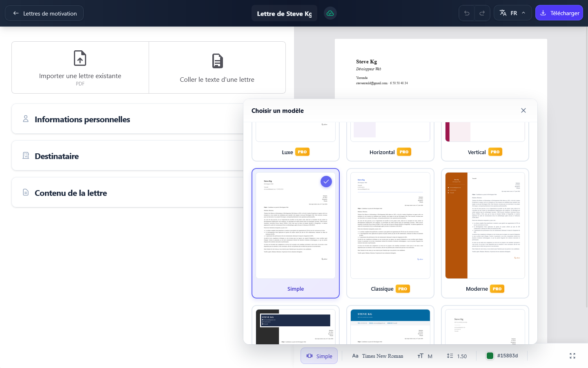Undo the last change
The height and width of the screenshot is (368, 588).
tap(467, 13)
